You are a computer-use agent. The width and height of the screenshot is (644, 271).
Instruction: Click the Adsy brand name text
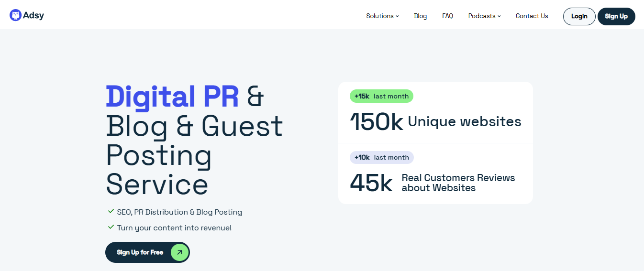(33, 16)
